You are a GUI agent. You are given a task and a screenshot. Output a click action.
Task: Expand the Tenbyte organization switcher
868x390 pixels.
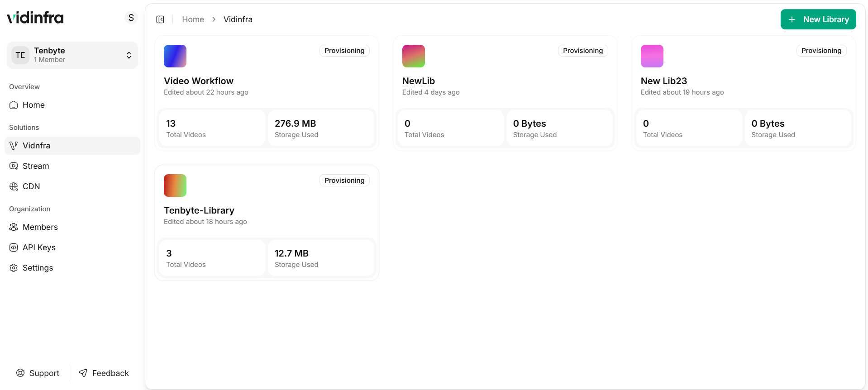click(72, 55)
